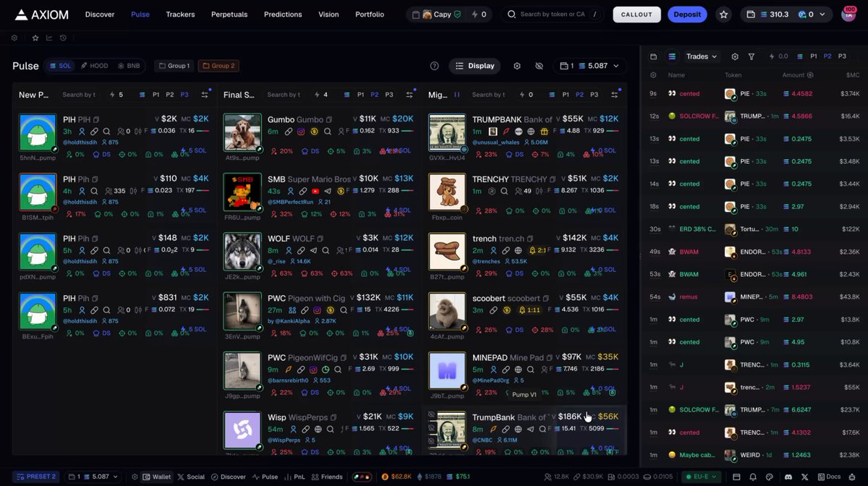This screenshot has width=868, height=486.
Task: Open New Pairs column filter sliders icon
Action: pos(205,95)
